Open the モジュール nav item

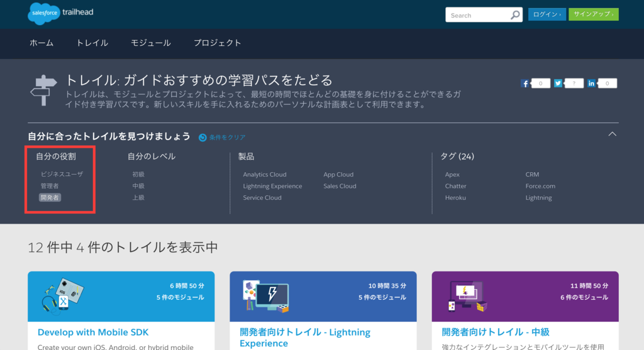151,43
